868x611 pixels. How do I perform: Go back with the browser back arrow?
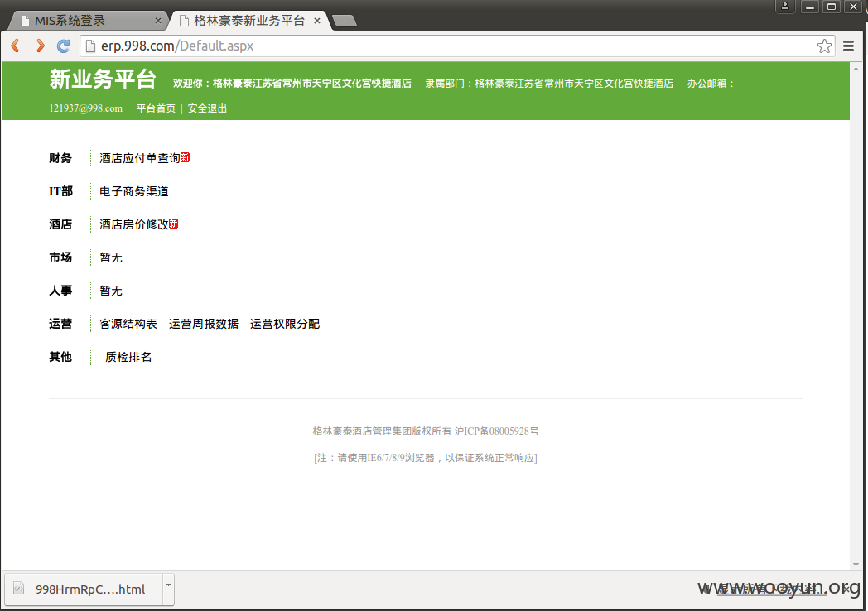[16, 46]
